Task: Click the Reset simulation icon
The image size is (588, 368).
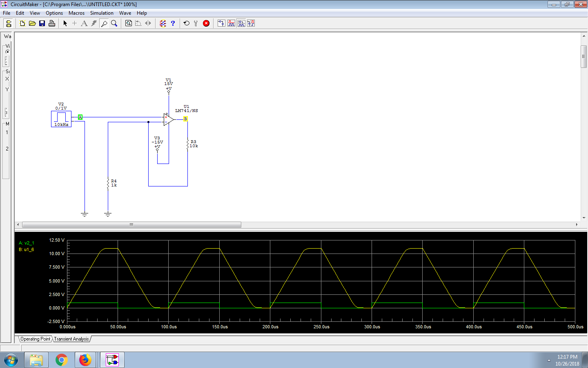Action: coord(187,23)
